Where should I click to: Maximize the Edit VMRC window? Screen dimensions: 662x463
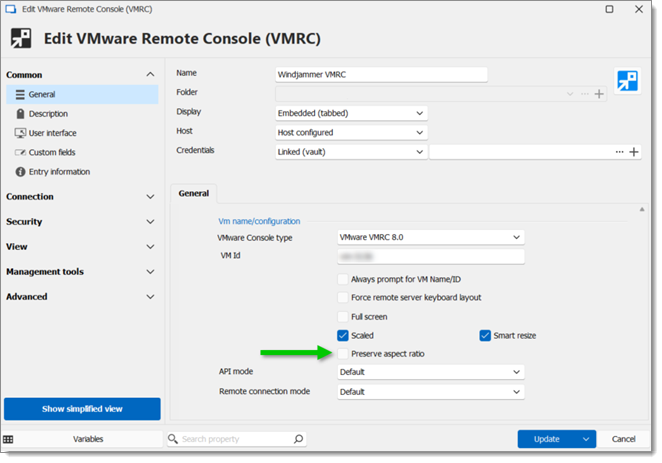(x=609, y=9)
